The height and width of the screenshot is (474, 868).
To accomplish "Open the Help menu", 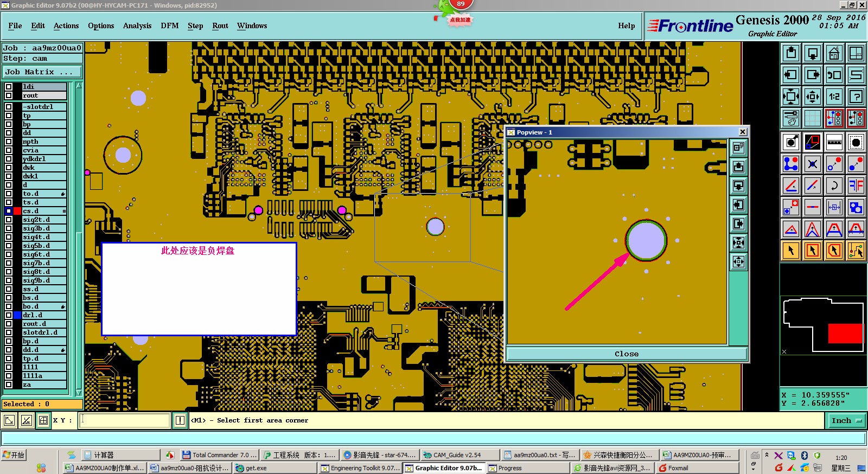I will [x=627, y=25].
